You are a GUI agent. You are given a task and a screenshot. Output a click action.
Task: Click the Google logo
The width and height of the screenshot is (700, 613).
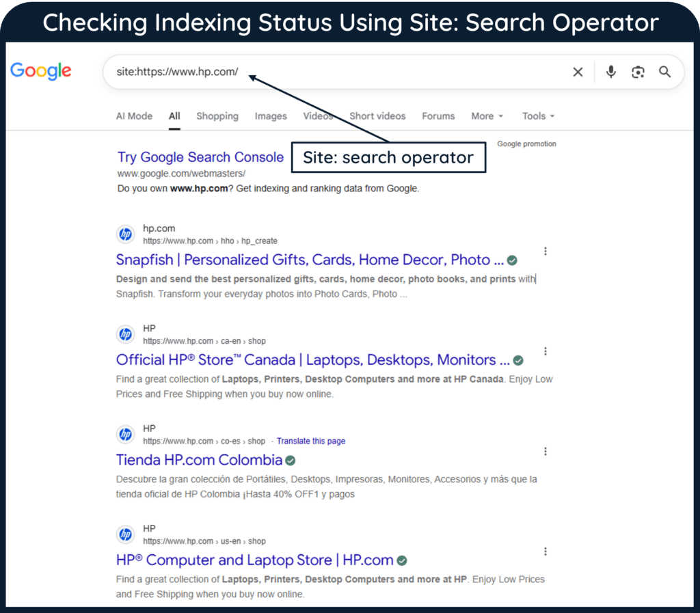pos(40,71)
